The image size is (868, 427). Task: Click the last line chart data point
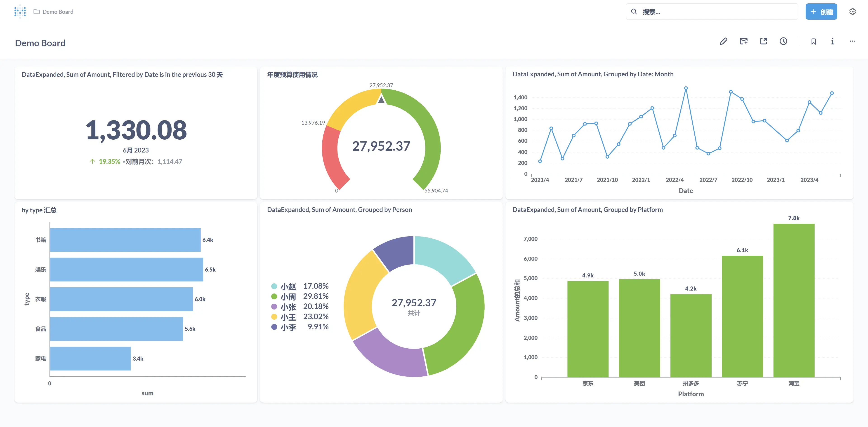point(832,93)
